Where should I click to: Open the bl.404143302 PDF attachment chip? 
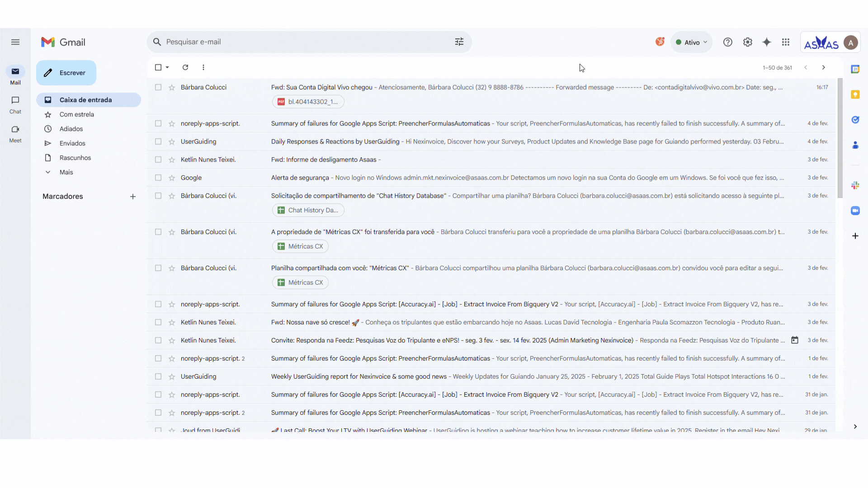tap(308, 102)
